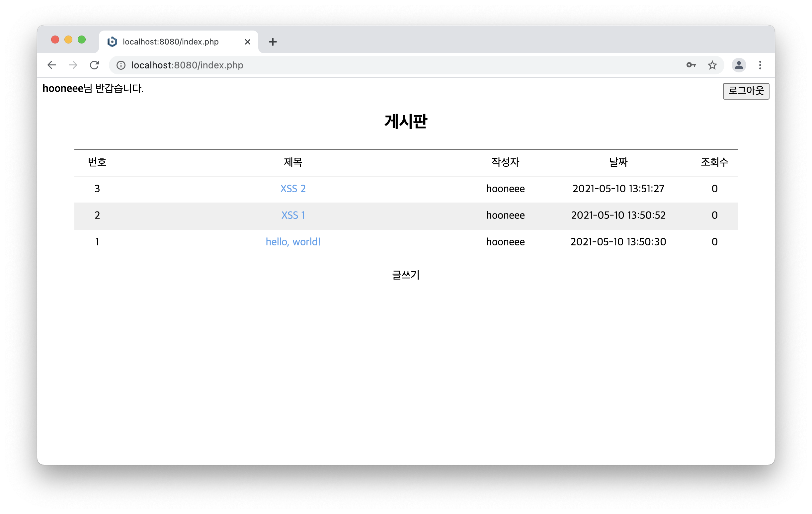The image size is (812, 514).
Task: Select the localhost:8080/index.php tab
Action: coord(171,42)
